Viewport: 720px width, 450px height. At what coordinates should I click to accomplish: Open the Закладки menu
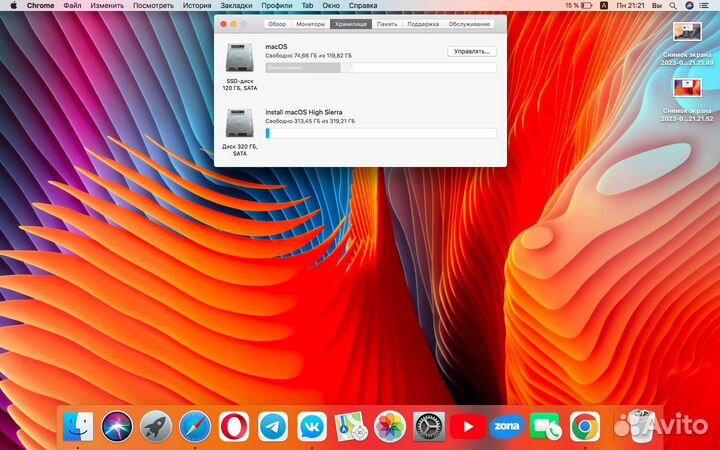coord(236,6)
